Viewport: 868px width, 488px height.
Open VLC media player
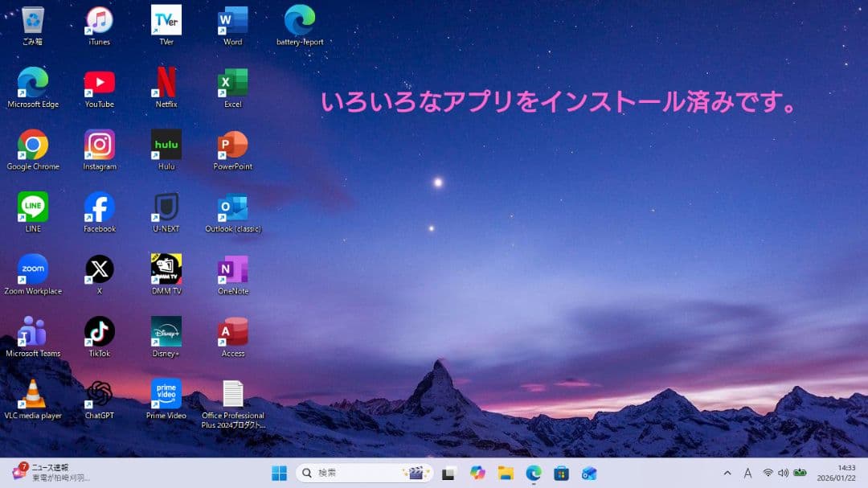(x=32, y=394)
